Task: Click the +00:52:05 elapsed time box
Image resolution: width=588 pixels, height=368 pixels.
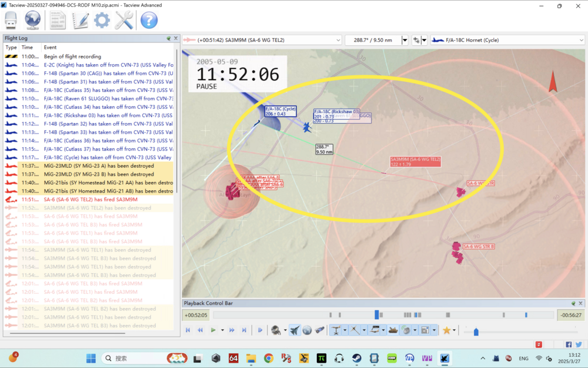Action: 196,315
